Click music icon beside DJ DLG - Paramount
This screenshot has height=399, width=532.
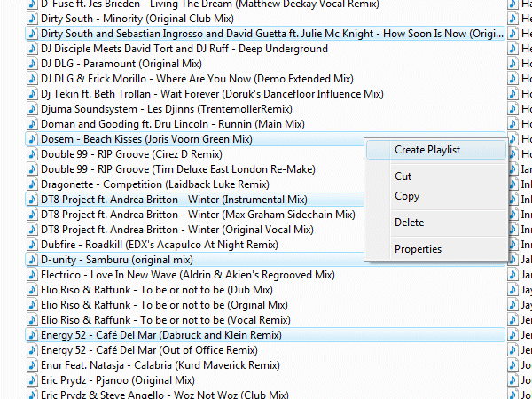32,64
